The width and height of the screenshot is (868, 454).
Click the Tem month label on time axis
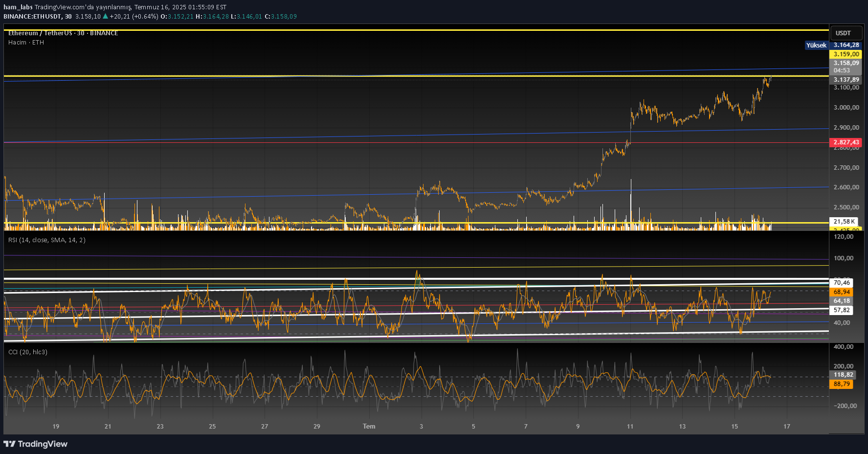(x=369, y=427)
